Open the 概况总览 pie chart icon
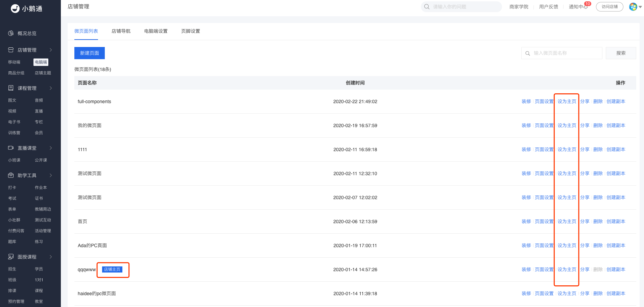The height and width of the screenshot is (307, 644). click(11, 33)
